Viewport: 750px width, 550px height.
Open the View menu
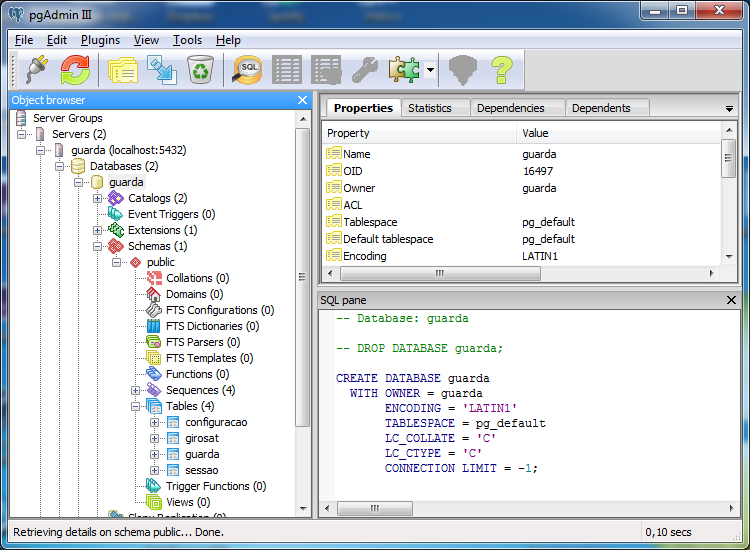click(146, 40)
